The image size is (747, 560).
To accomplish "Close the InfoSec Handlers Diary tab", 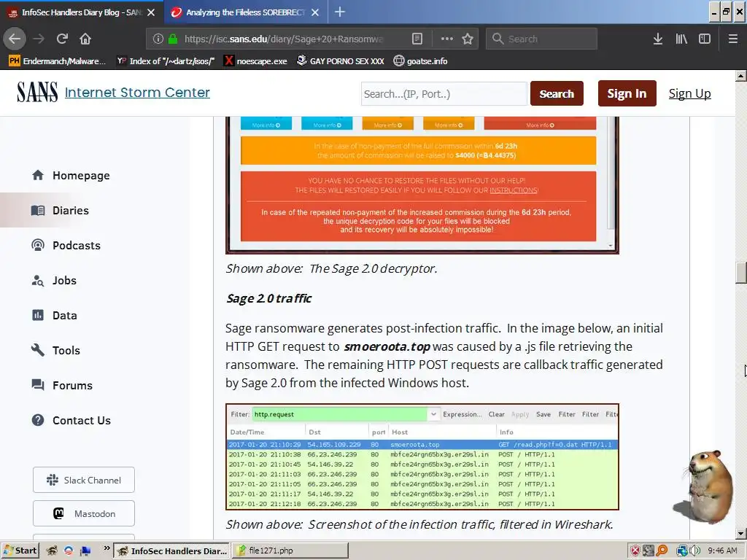I will point(151,12).
